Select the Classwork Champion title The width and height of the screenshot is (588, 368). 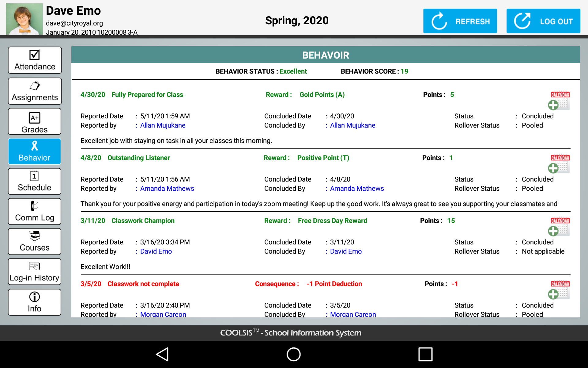(143, 221)
